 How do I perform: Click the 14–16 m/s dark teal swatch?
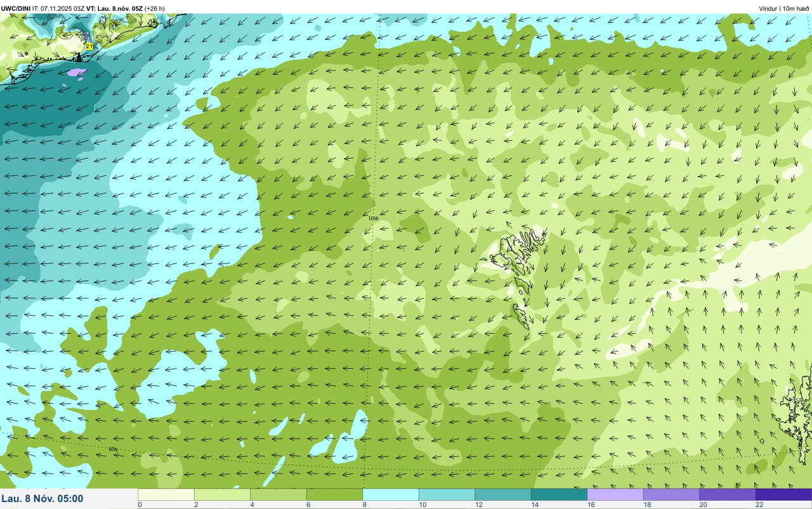click(559, 494)
